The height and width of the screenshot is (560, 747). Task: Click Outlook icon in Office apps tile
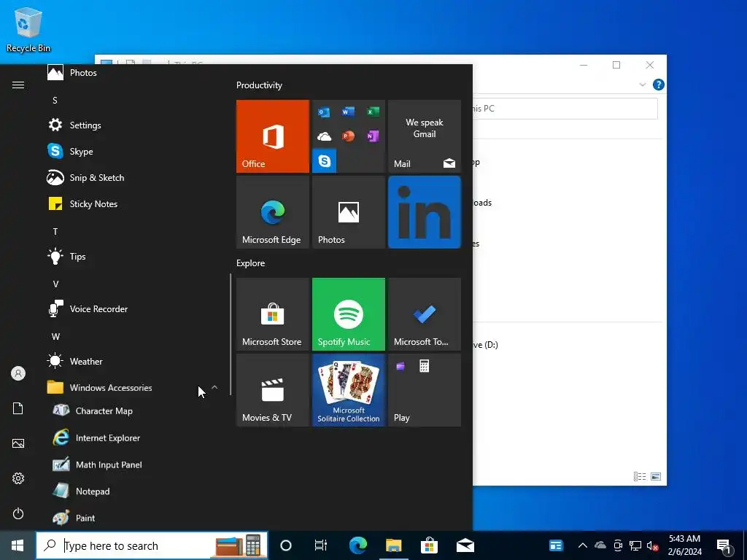(325, 112)
